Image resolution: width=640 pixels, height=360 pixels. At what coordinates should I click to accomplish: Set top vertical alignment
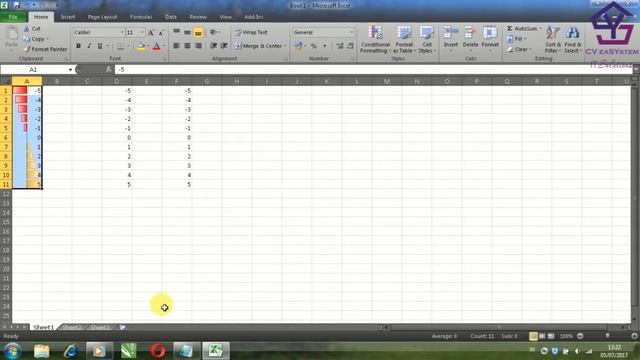click(x=177, y=32)
